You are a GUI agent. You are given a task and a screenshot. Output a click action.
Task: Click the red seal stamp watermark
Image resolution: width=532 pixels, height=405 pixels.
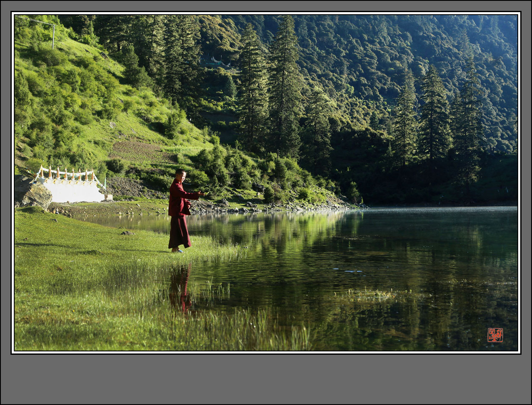pos(495,335)
